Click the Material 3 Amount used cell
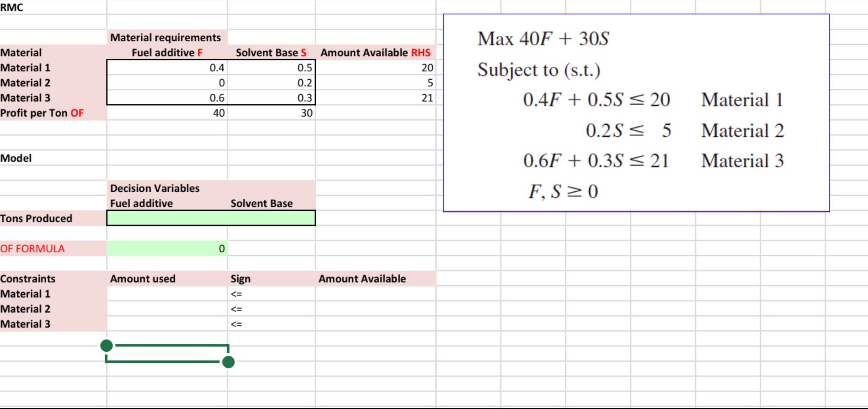The width and height of the screenshot is (868, 409). [167, 324]
